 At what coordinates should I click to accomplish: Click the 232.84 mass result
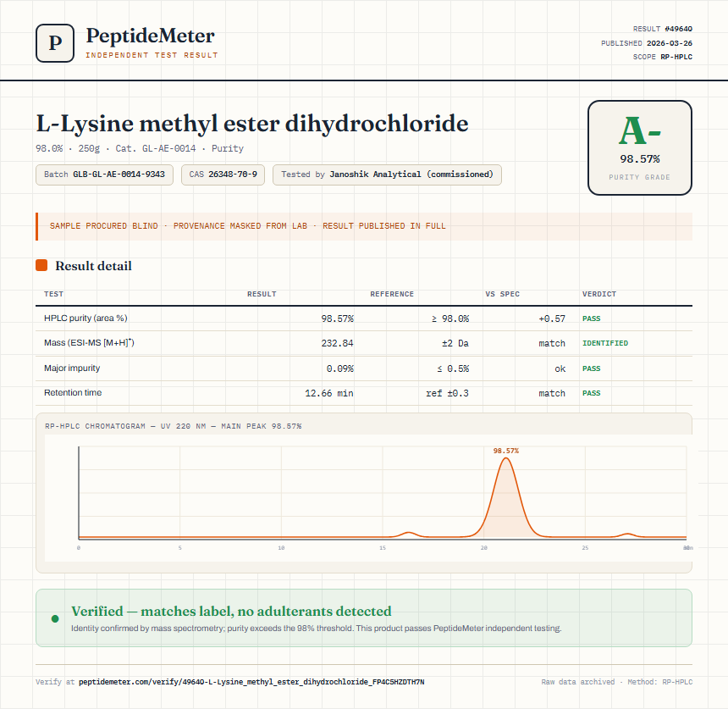337,343
